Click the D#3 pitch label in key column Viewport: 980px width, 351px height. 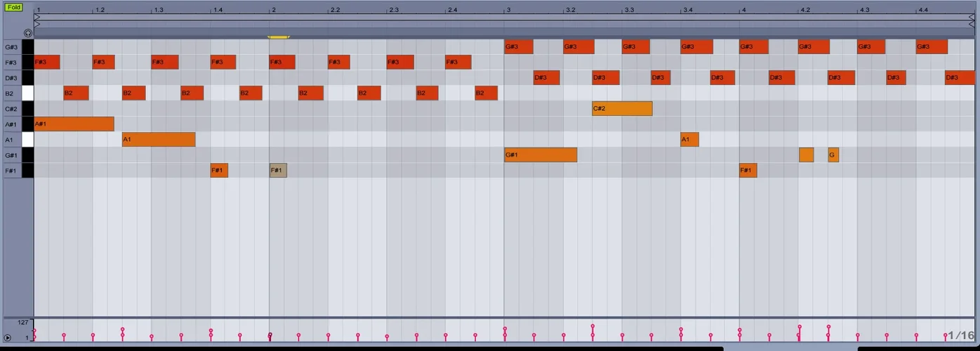[11, 78]
